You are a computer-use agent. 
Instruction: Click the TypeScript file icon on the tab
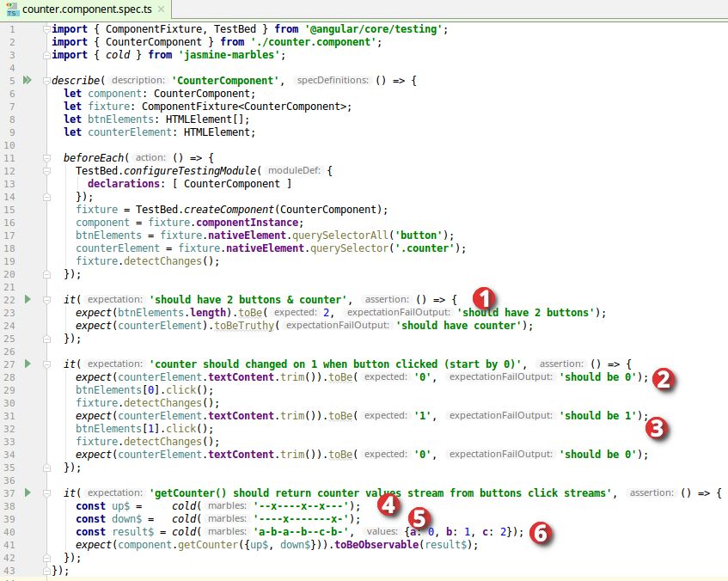click(12, 9)
